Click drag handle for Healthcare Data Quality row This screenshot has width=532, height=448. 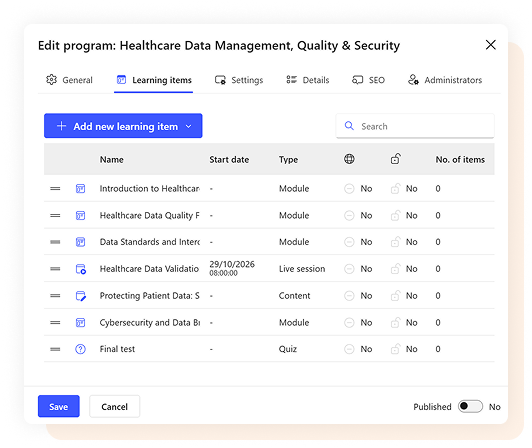click(x=55, y=216)
